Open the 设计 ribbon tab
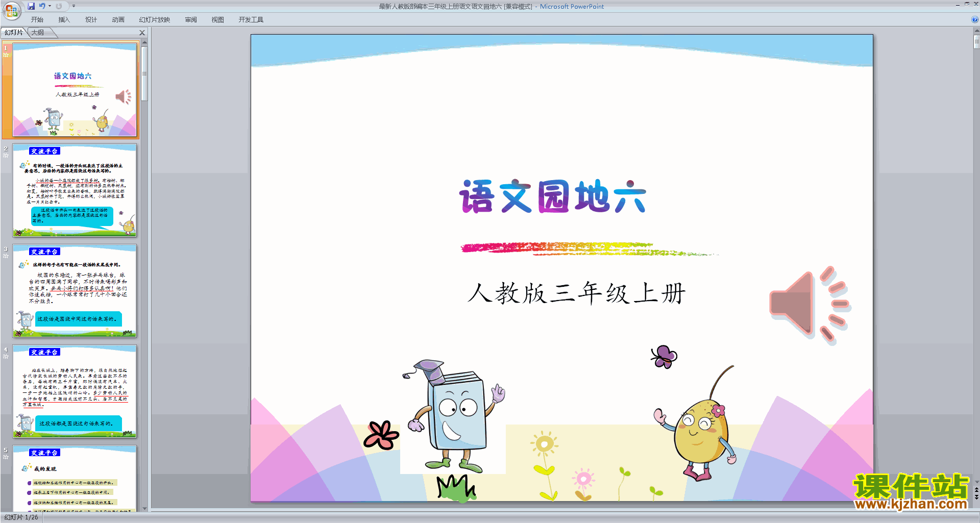Image resolution: width=980 pixels, height=523 pixels. (x=91, y=20)
